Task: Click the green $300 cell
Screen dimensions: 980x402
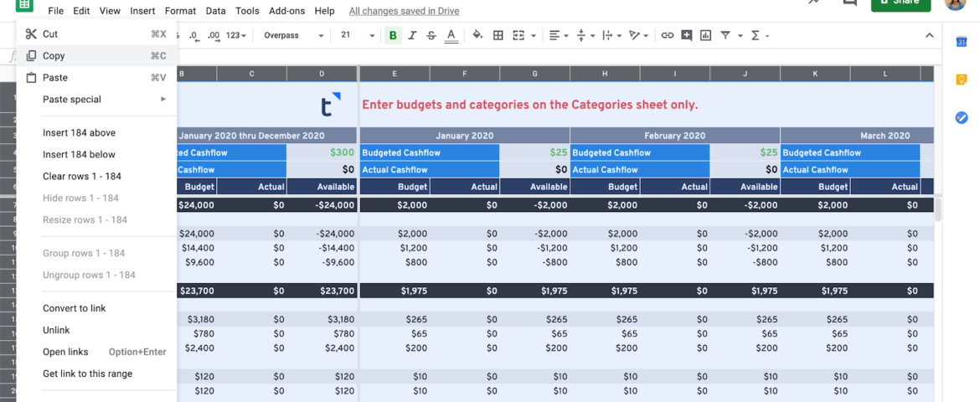Action: coord(322,152)
